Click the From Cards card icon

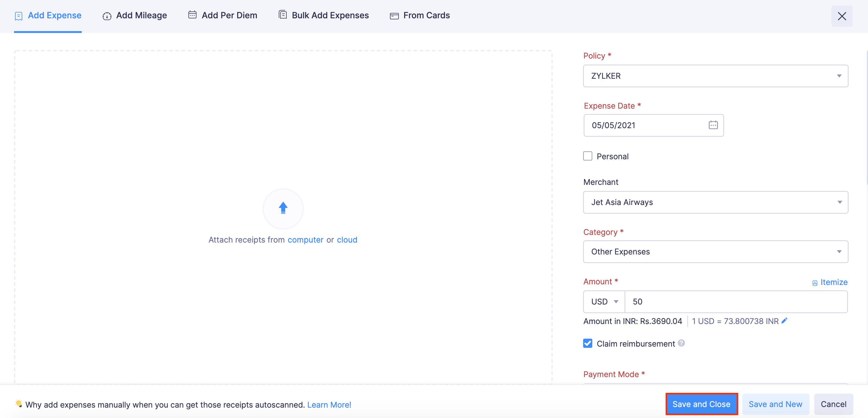point(394,16)
